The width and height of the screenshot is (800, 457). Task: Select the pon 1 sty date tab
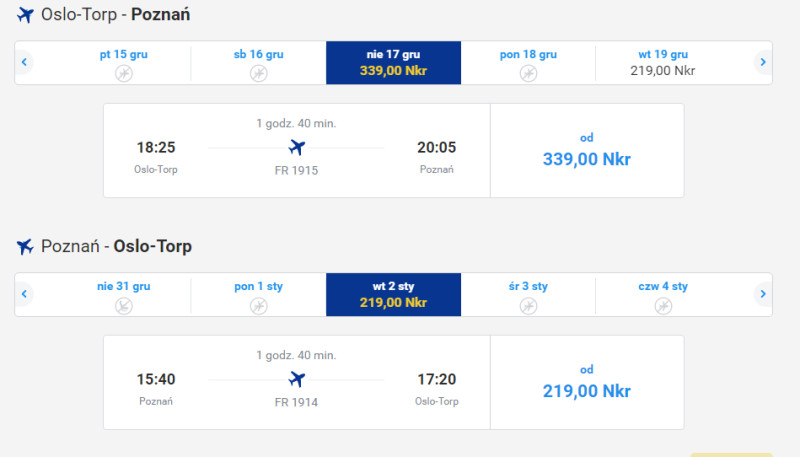259,295
